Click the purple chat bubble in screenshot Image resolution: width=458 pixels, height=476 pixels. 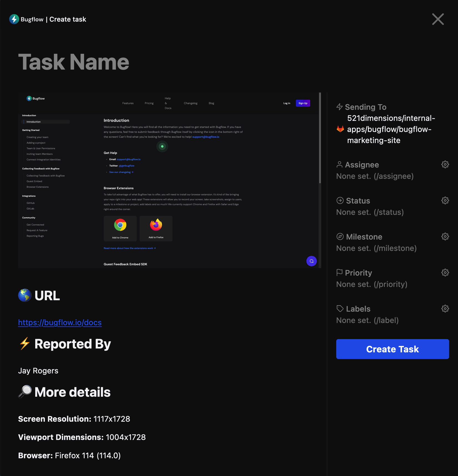312,261
